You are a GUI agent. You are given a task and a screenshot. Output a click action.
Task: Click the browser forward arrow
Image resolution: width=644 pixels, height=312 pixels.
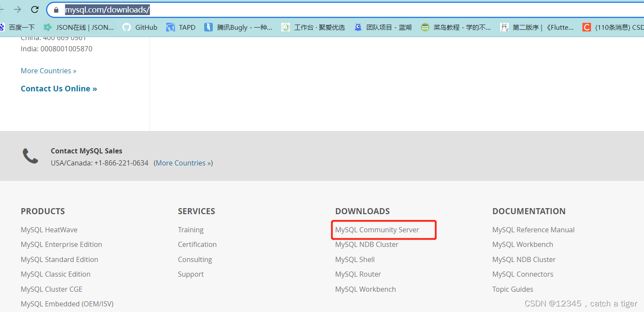(x=18, y=9)
